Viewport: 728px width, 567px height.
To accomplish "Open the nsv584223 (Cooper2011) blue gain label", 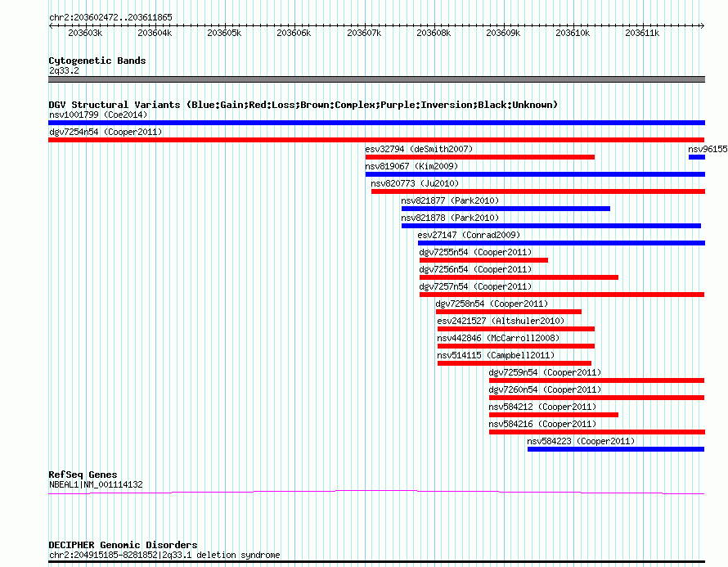I will coord(581,441).
